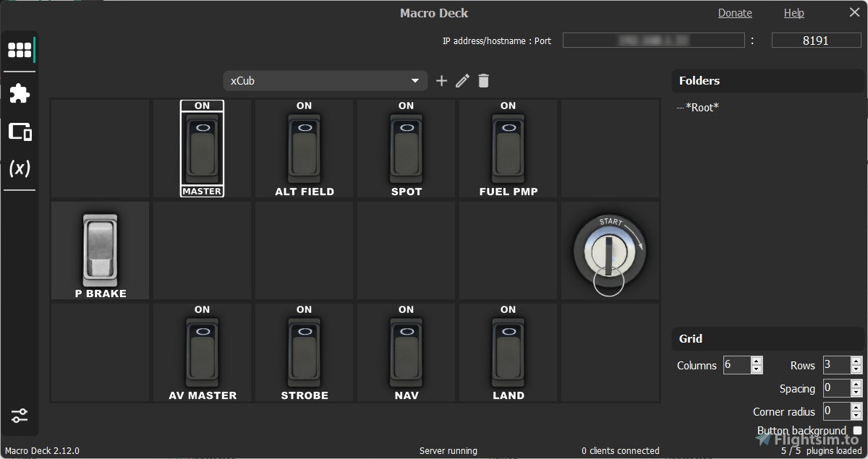The width and height of the screenshot is (868, 459).
Task: Click the Port input field showing 8191
Action: point(816,40)
